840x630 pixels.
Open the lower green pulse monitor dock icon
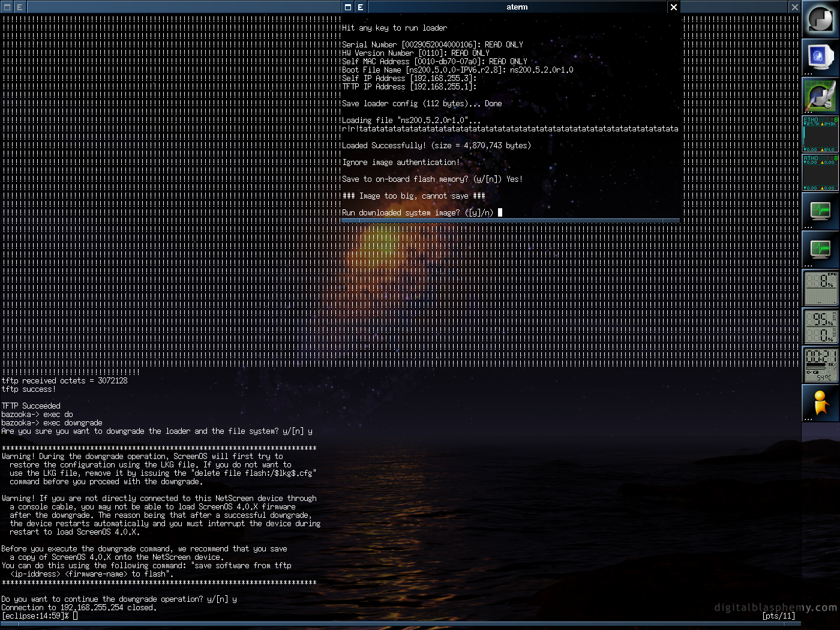(x=821, y=250)
